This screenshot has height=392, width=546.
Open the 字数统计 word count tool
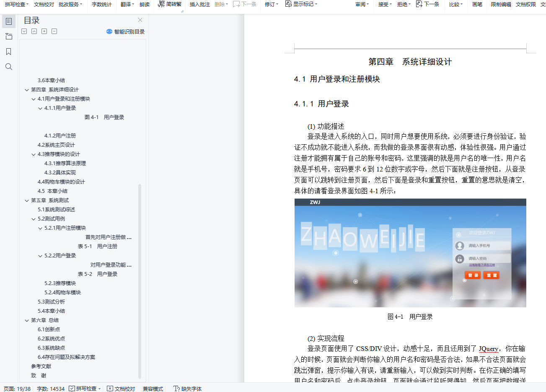pos(101,5)
